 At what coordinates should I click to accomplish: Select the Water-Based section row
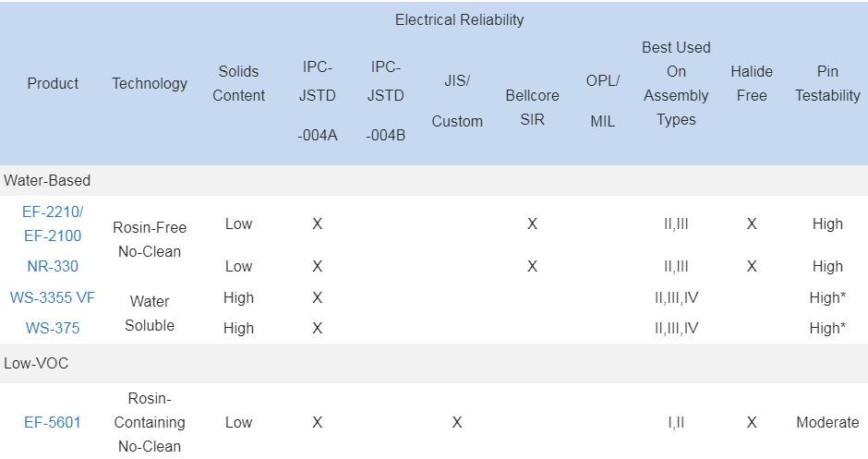click(x=47, y=180)
